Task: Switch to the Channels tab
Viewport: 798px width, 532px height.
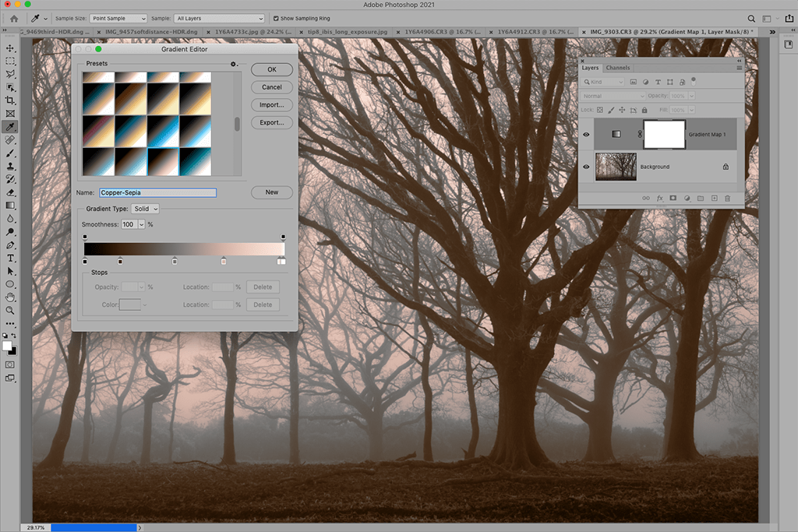Action: (x=618, y=68)
